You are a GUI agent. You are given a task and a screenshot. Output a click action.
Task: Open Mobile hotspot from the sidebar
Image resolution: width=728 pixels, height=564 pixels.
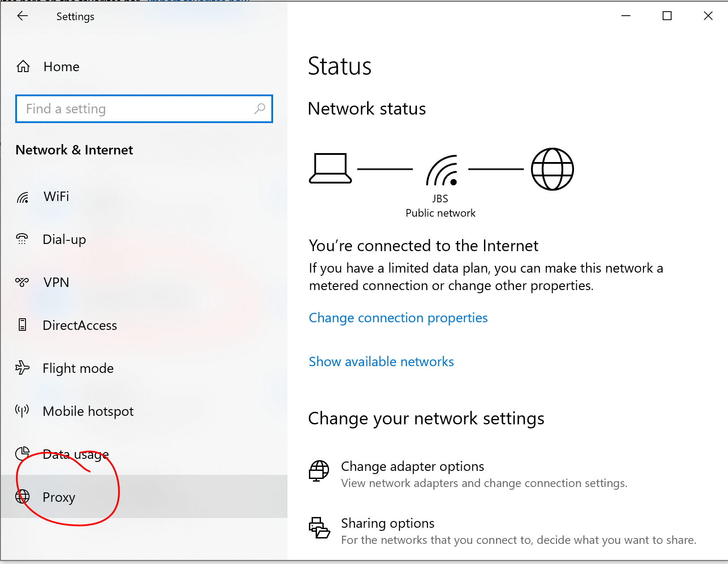[x=88, y=411]
